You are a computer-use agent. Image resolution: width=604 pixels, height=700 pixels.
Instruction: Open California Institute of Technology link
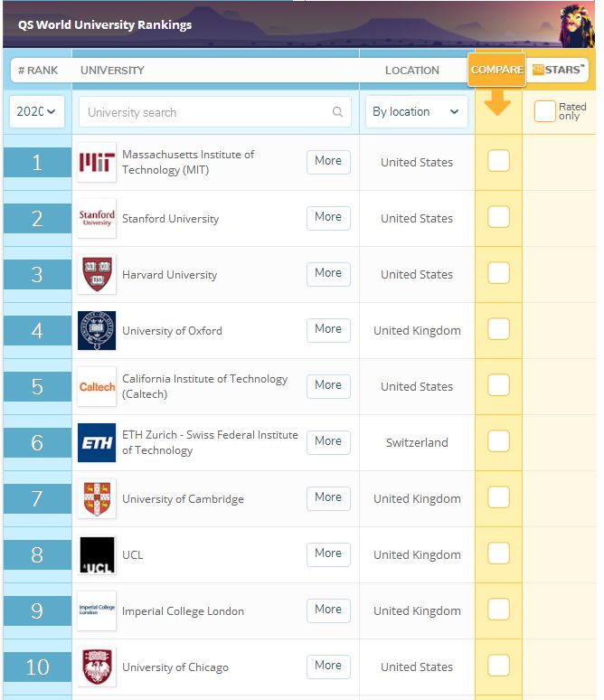205,386
